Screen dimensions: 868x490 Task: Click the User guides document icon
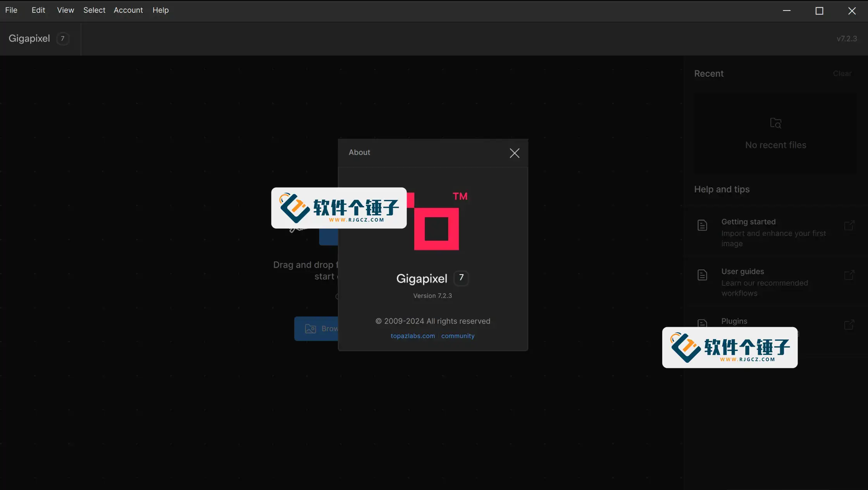702,275
